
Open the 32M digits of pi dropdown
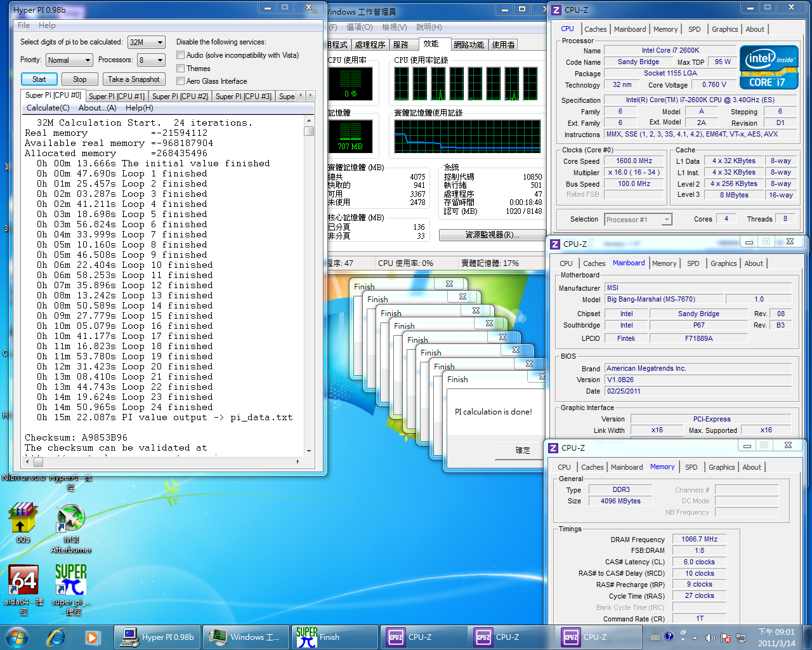147,42
